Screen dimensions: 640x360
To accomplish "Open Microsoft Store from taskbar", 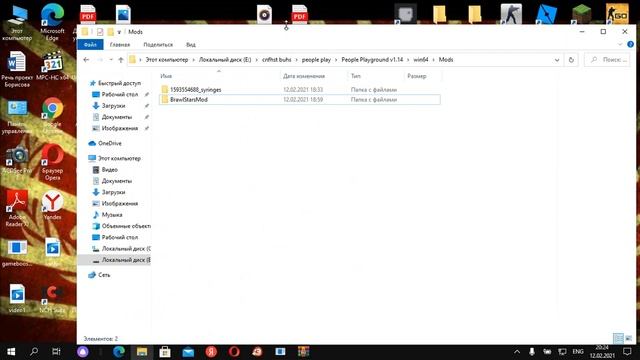I will [x=165, y=351].
